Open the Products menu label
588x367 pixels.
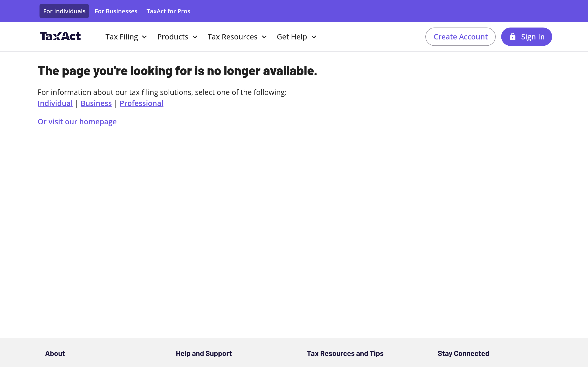pos(172,37)
